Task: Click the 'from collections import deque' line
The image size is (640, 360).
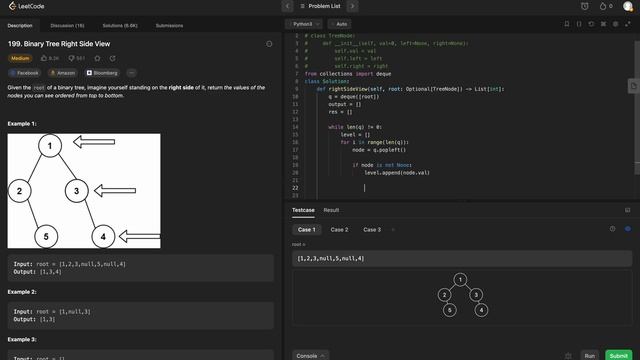Action: [348, 74]
